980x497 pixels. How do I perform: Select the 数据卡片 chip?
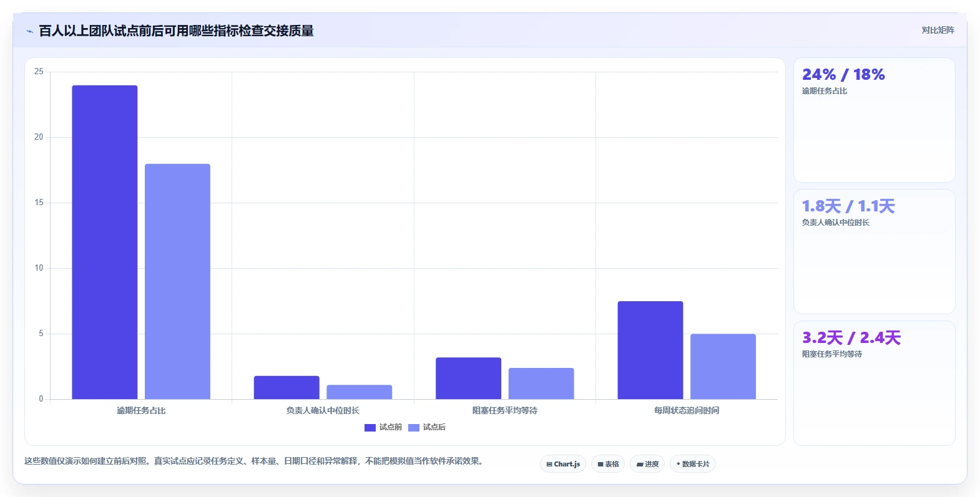click(x=693, y=464)
